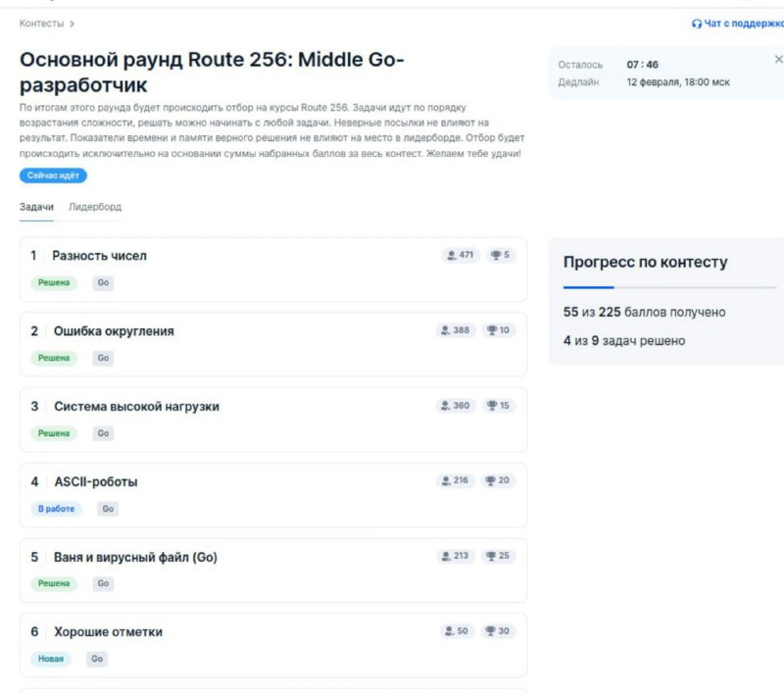This screenshot has height=694, width=784.
Task: Click the participants icon showing 388
Action: pos(445,330)
